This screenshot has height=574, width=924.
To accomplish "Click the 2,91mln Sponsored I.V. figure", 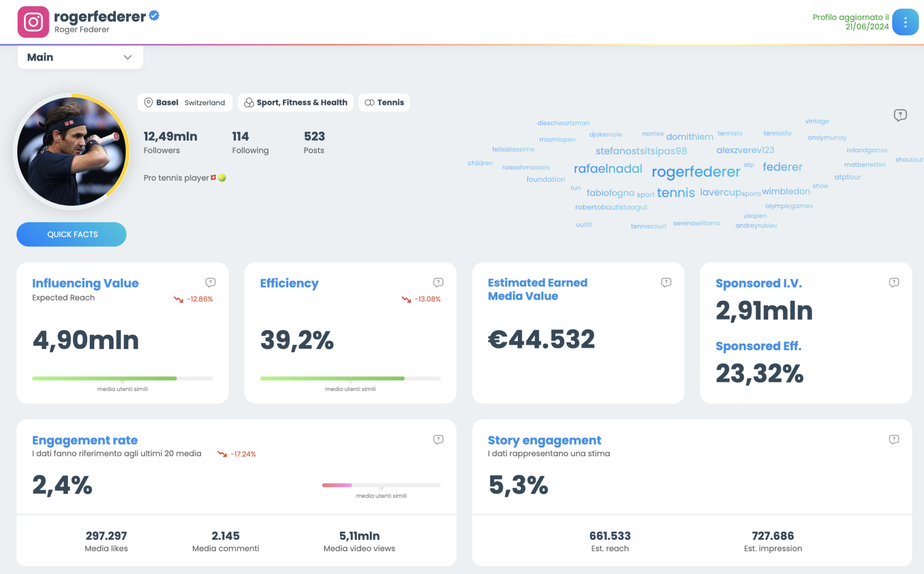I will [764, 310].
